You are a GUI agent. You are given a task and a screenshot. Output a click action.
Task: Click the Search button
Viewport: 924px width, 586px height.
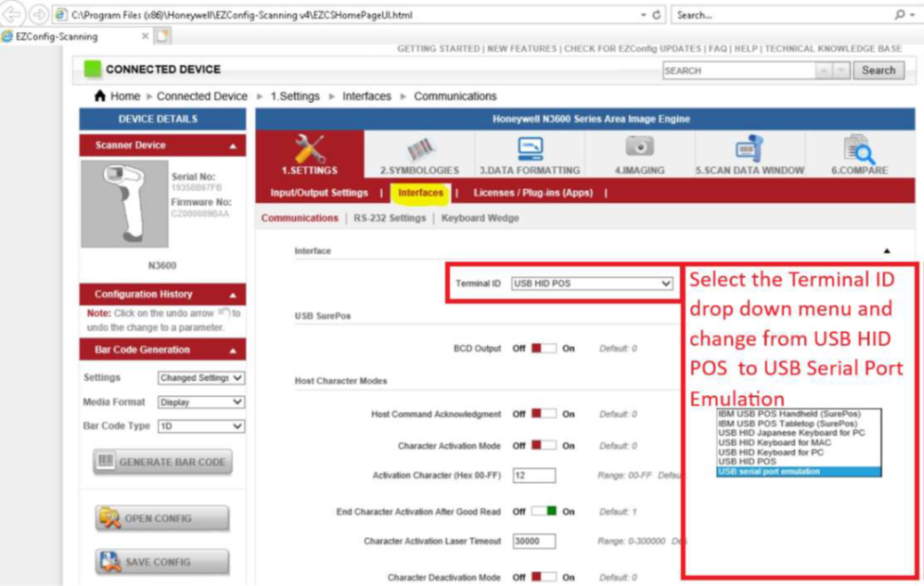879,70
